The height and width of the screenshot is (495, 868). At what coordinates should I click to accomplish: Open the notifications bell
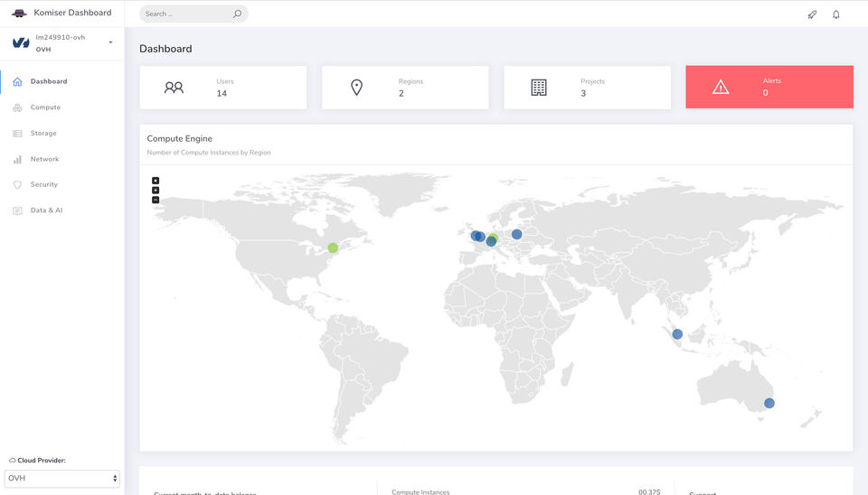point(836,14)
